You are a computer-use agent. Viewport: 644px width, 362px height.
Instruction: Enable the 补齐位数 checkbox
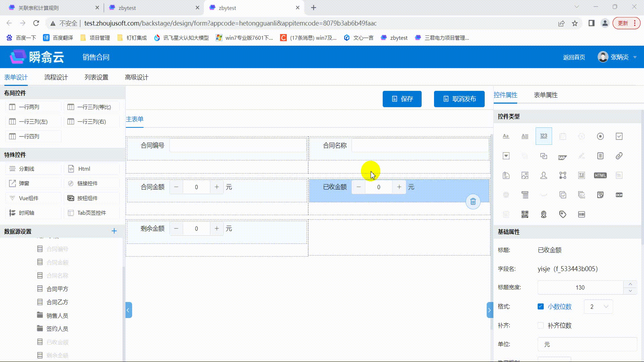(x=540, y=325)
